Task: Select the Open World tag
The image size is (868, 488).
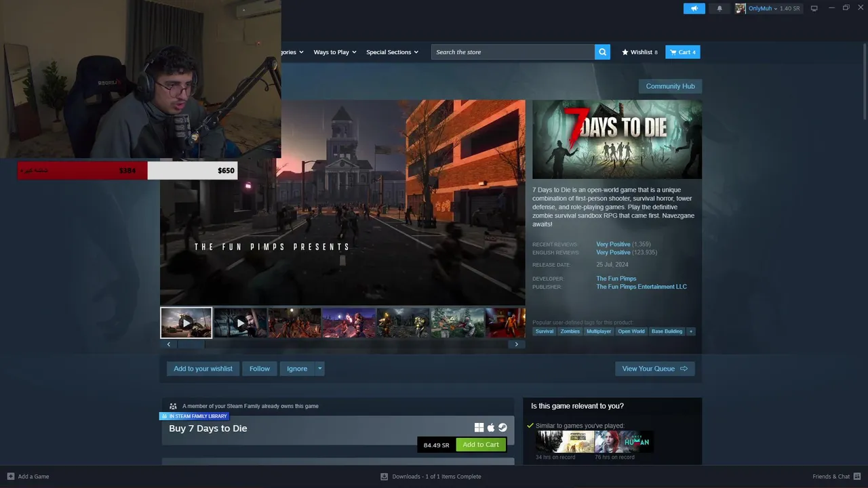Action: click(631, 331)
